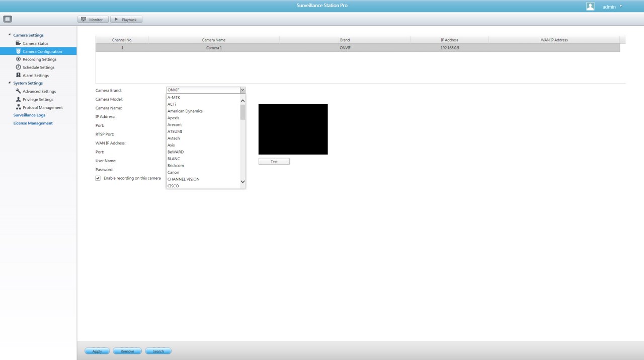
Task: Pick Avtech from the list
Action: 203,138
